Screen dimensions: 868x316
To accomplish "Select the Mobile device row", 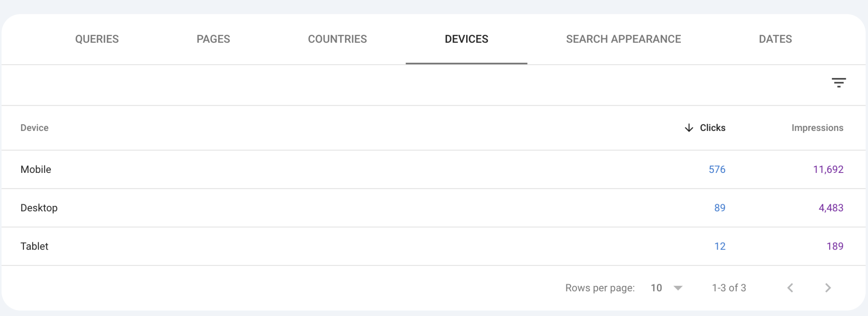I will coord(36,169).
